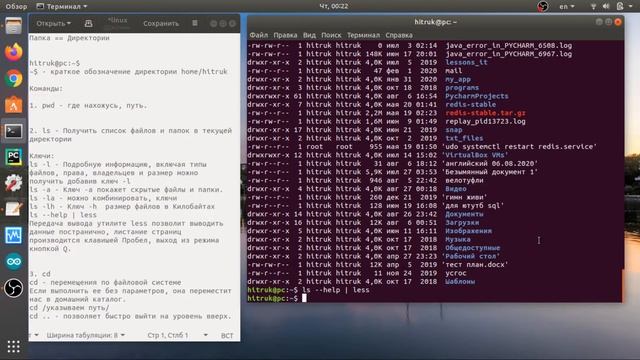Switch to Terminal from the dock
Image resolution: width=640 pixels, height=360 pixels.
(13, 131)
